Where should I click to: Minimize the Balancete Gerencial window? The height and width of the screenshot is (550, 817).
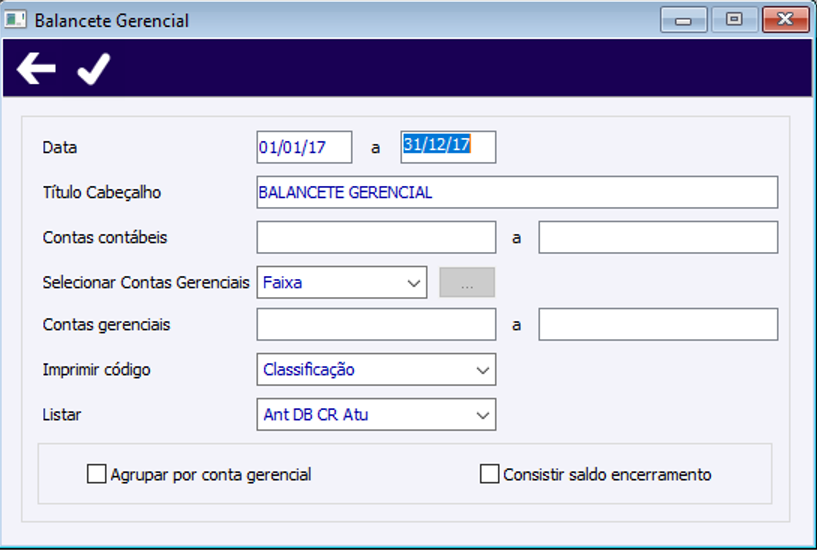pos(684,20)
